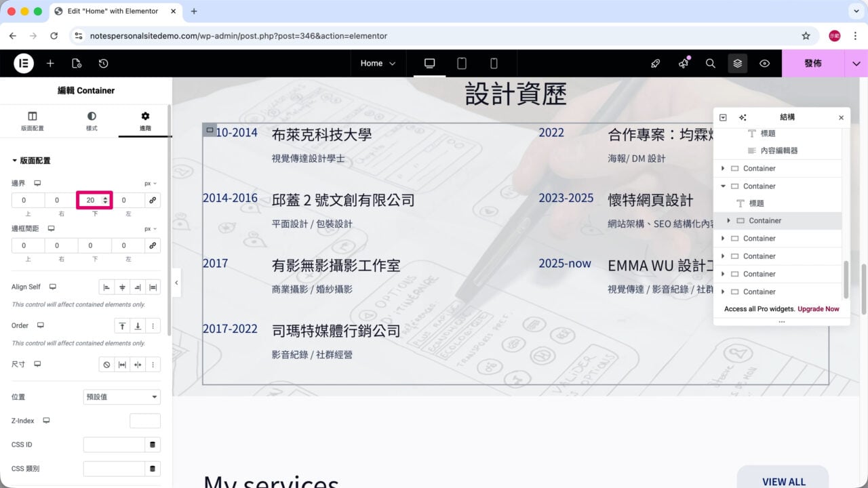Set Order to start
Viewport: 868px width, 488px height.
tap(122, 326)
